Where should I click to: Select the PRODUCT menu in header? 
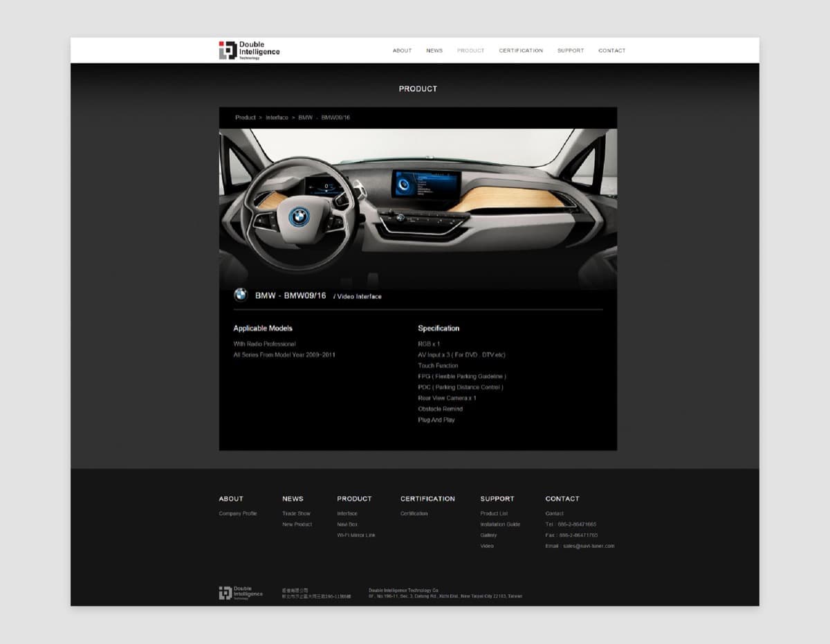pos(471,50)
